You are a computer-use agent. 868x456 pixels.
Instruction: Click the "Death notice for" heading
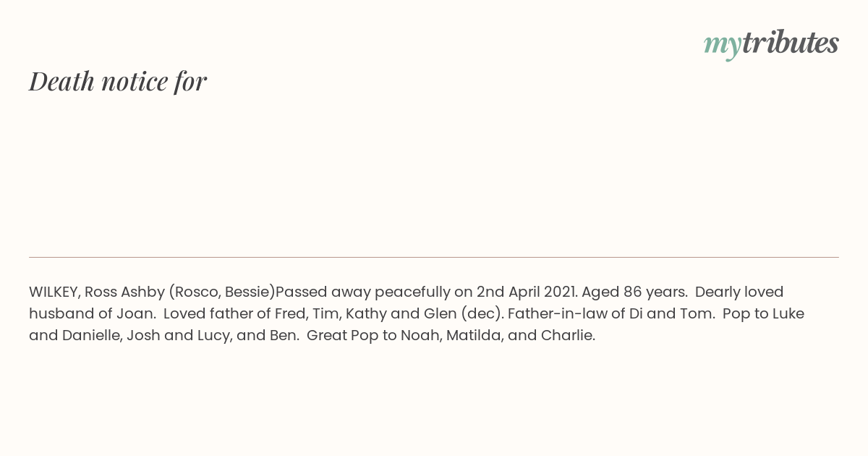coord(118,81)
